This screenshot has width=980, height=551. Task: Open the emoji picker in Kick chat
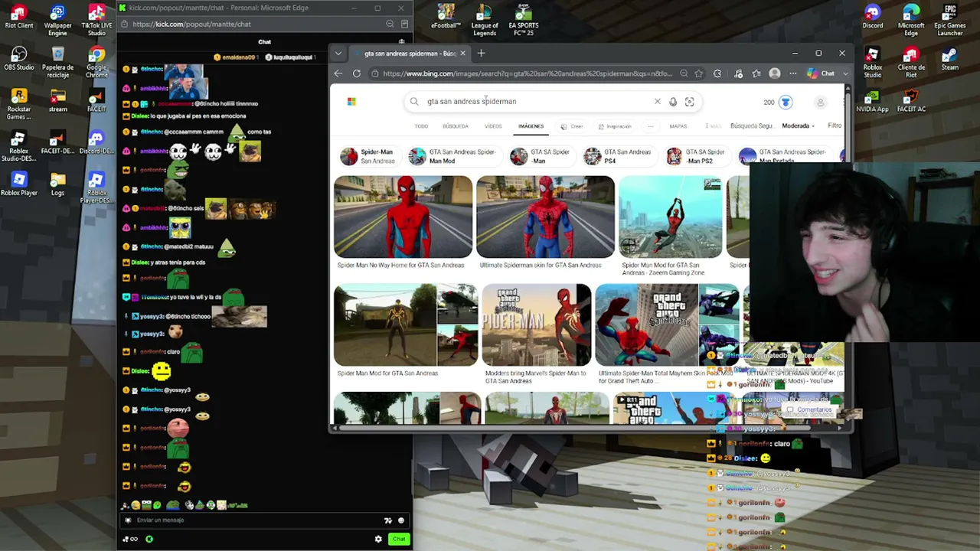pyautogui.click(x=400, y=520)
